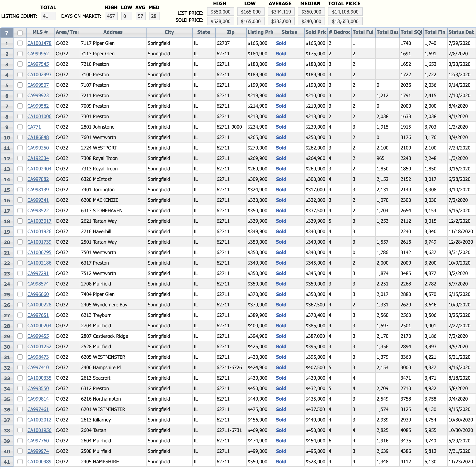Image resolution: width=476 pixels, height=469 pixels.
Task: Click the question mark help header cell
Action: pyautogui.click(x=7, y=32)
